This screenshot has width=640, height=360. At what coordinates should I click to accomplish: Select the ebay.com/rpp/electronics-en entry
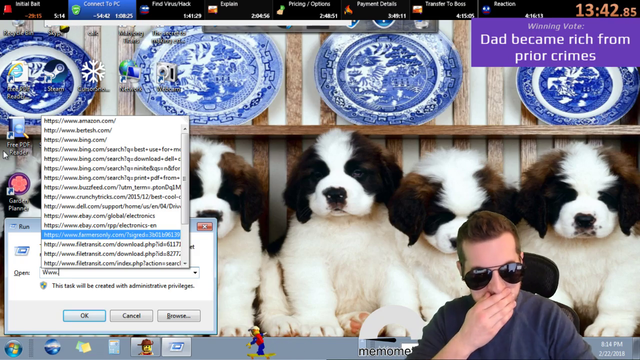[111, 225]
